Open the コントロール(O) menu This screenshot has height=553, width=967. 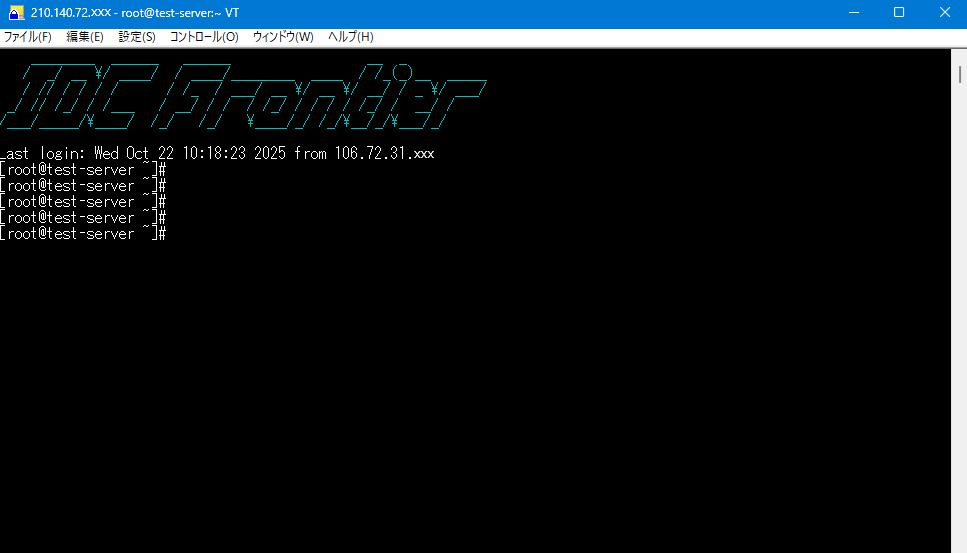tap(204, 37)
